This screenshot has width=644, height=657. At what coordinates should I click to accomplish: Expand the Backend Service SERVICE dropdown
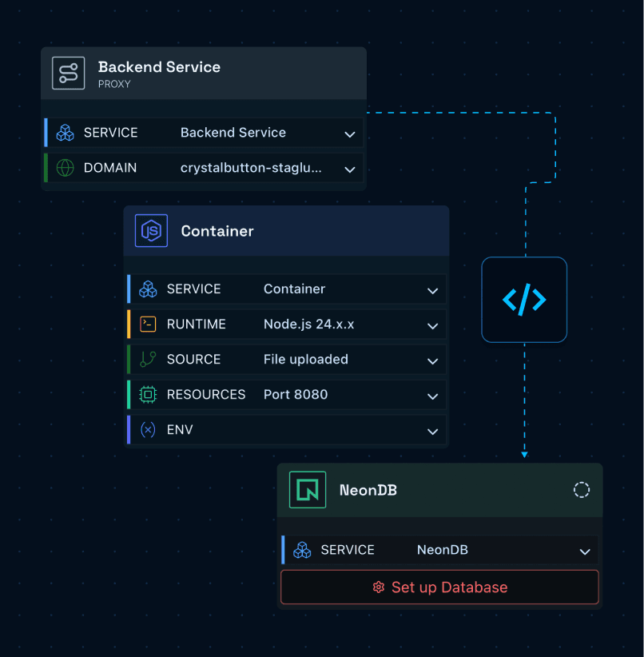pyautogui.click(x=350, y=134)
